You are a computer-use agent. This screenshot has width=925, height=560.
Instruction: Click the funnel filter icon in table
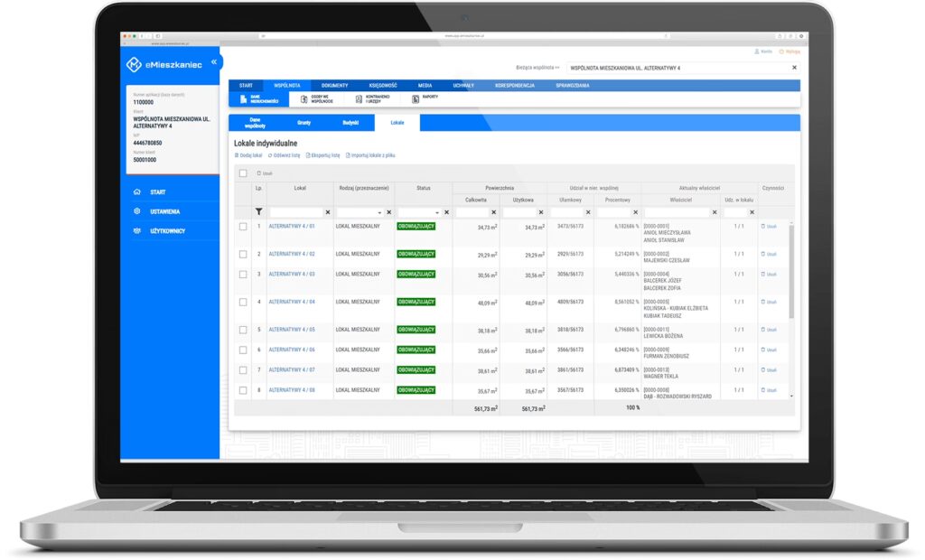tap(259, 212)
